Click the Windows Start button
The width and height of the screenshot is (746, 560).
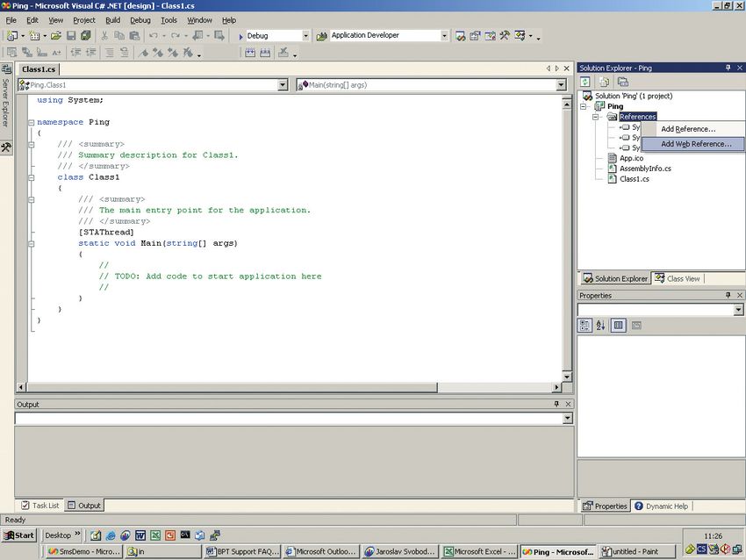(x=19, y=535)
